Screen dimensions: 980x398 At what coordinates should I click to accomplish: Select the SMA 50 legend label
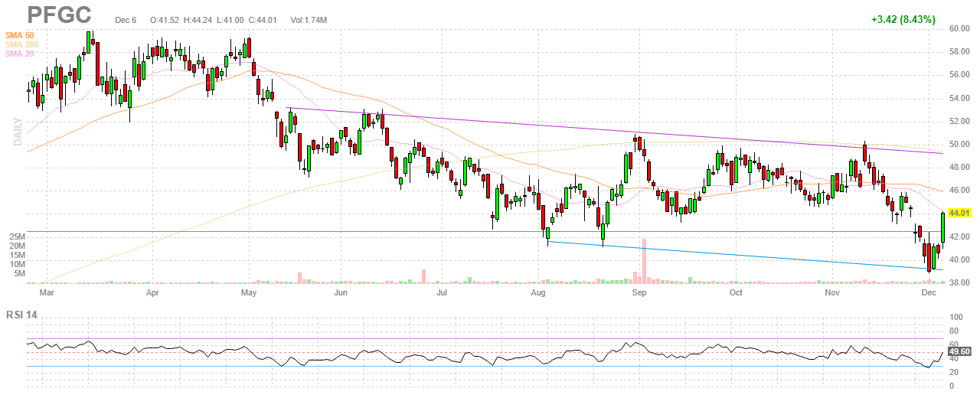tap(20, 35)
